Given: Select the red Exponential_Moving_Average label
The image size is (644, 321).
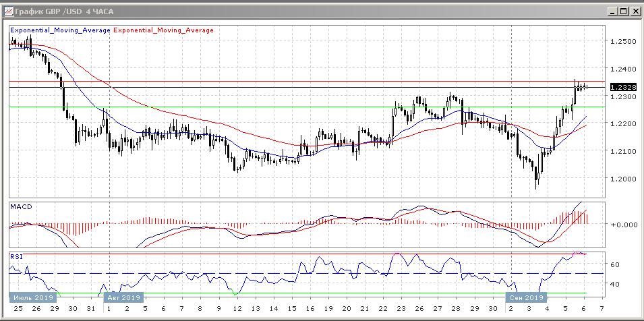Looking at the screenshot, I should click(164, 30).
